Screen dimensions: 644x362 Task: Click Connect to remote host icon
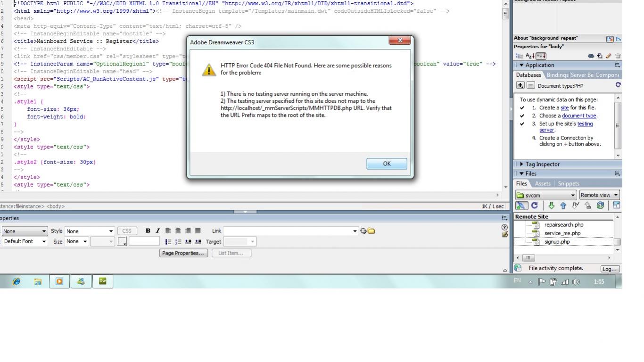tap(521, 206)
